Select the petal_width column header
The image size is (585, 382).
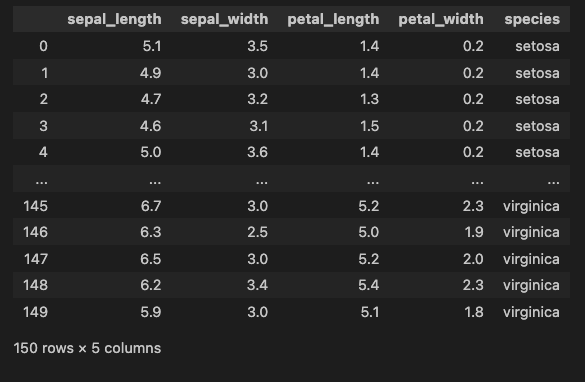pyautogui.click(x=441, y=19)
